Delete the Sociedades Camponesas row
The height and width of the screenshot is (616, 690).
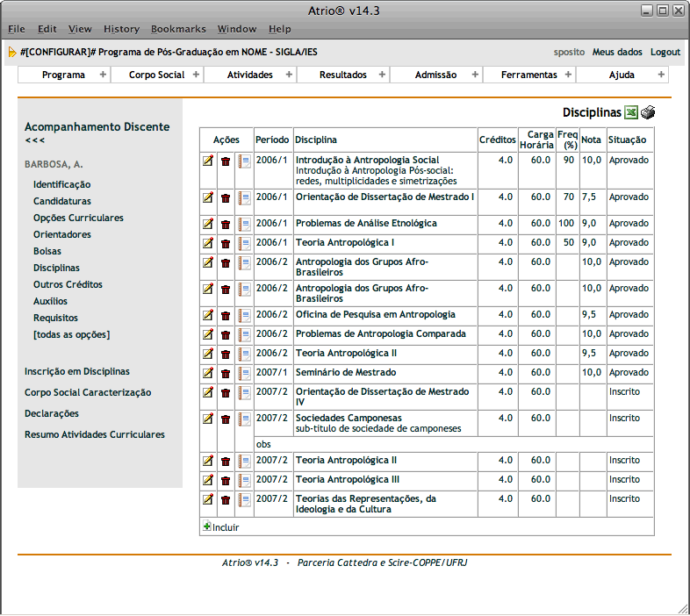tap(226, 419)
